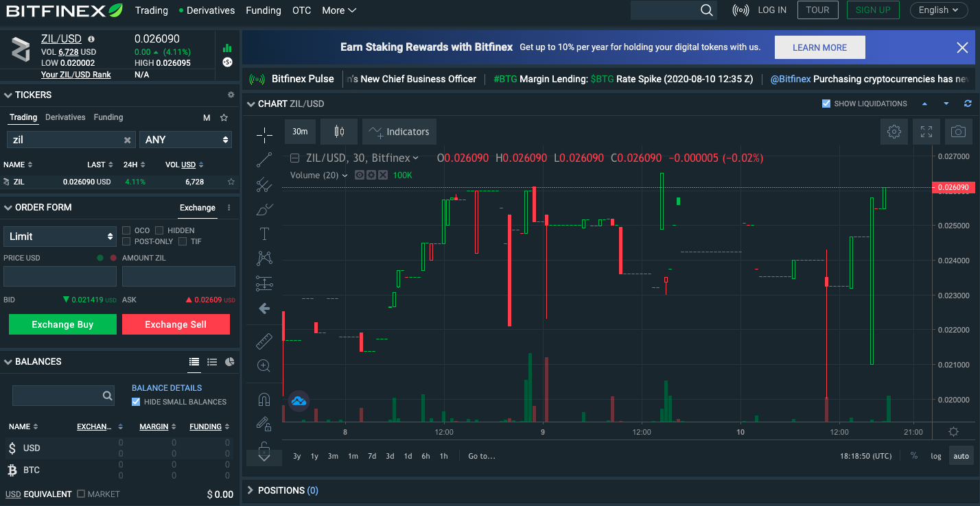
Task: Enable Post-Only order option
Action: coord(127,241)
